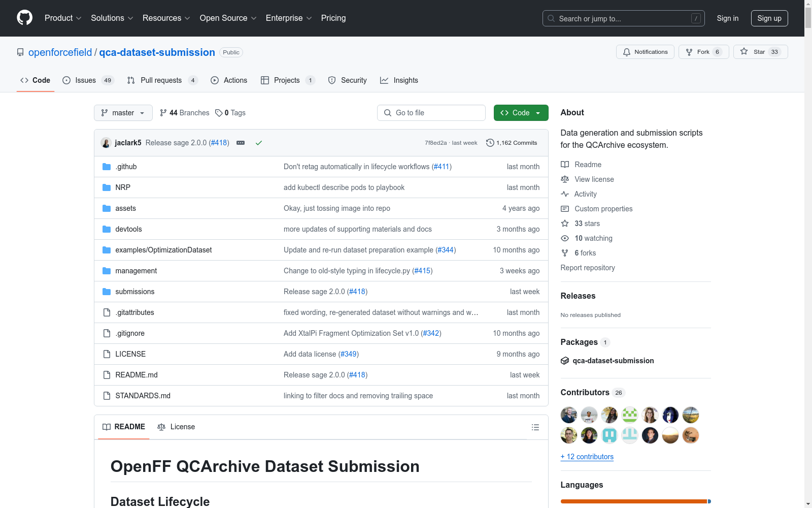The width and height of the screenshot is (812, 508).
Task: Open the qca-dataset-submission package icon
Action: point(565,361)
